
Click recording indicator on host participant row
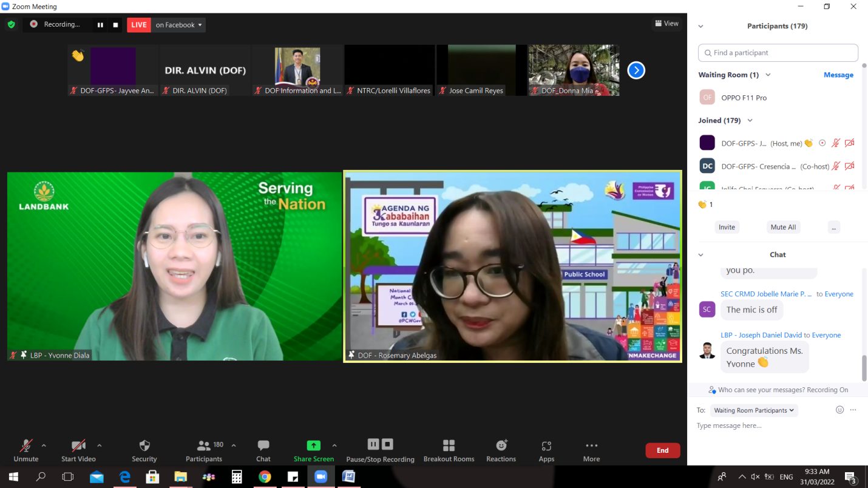click(822, 143)
